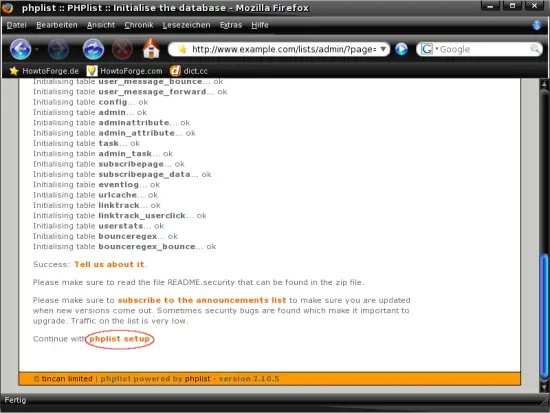This screenshot has height=413, width=550.
Task: Click the tincan limited footer link
Action: pos(67,379)
